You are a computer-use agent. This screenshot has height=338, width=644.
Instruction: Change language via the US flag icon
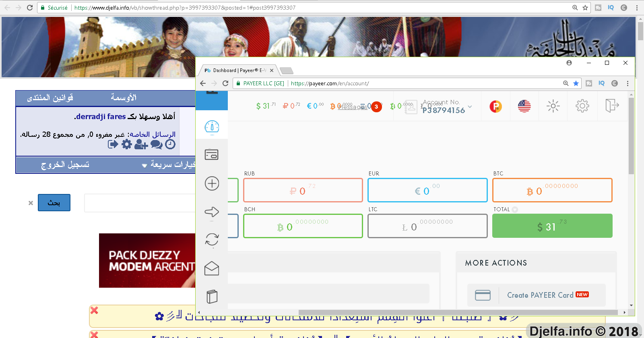[x=524, y=106]
